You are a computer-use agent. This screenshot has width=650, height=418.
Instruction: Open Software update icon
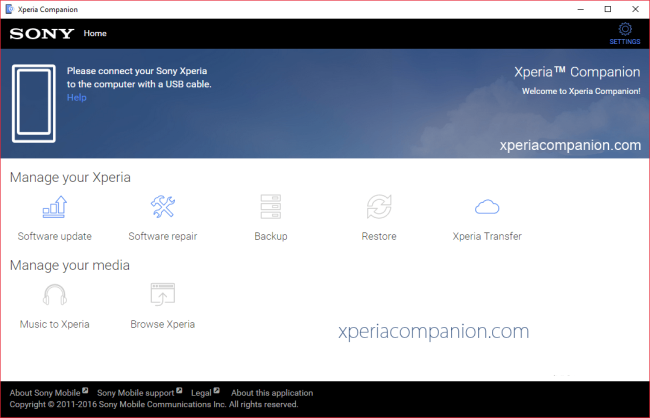click(54, 207)
